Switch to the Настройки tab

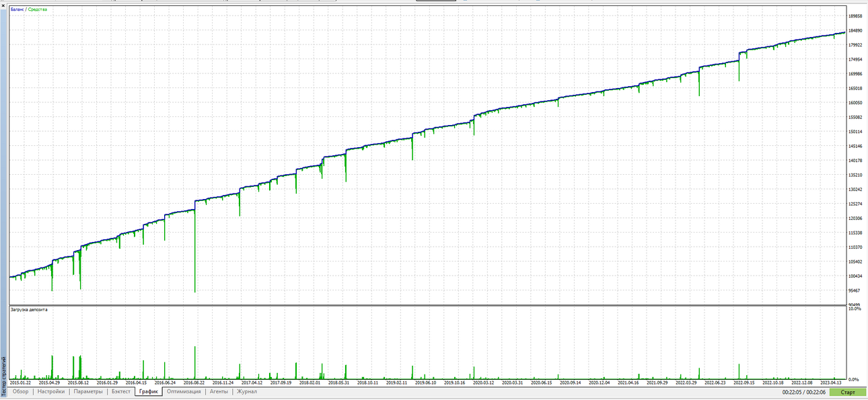[x=51, y=391]
